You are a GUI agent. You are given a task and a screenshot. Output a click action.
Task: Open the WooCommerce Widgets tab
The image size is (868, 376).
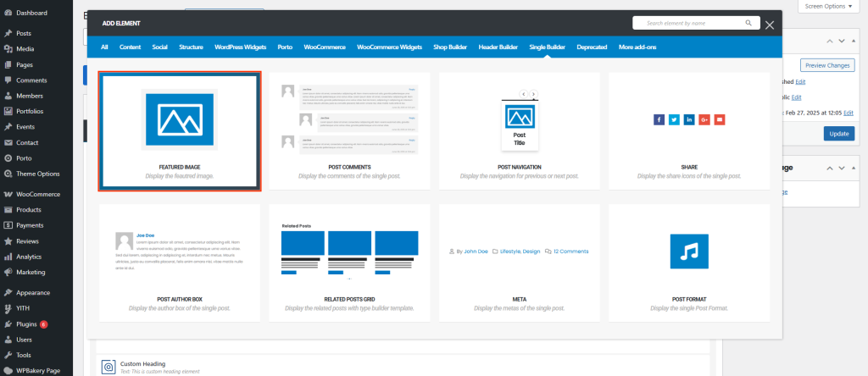389,47
